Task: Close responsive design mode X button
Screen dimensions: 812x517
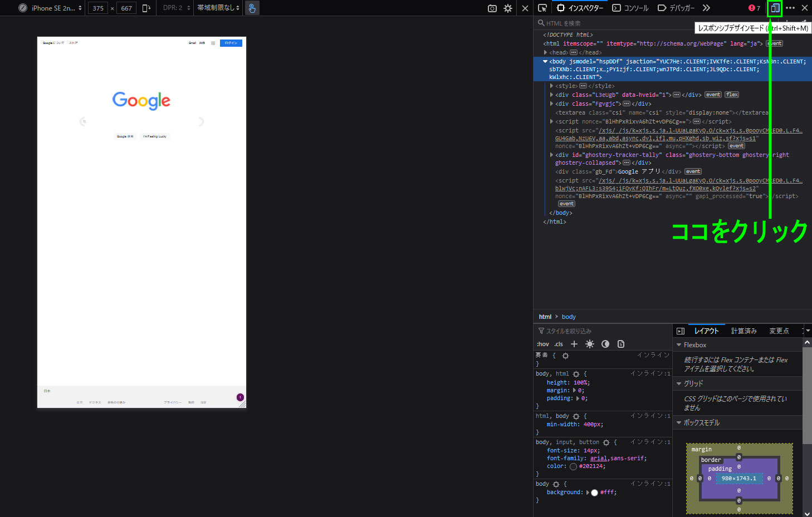Action: [525, 8]
